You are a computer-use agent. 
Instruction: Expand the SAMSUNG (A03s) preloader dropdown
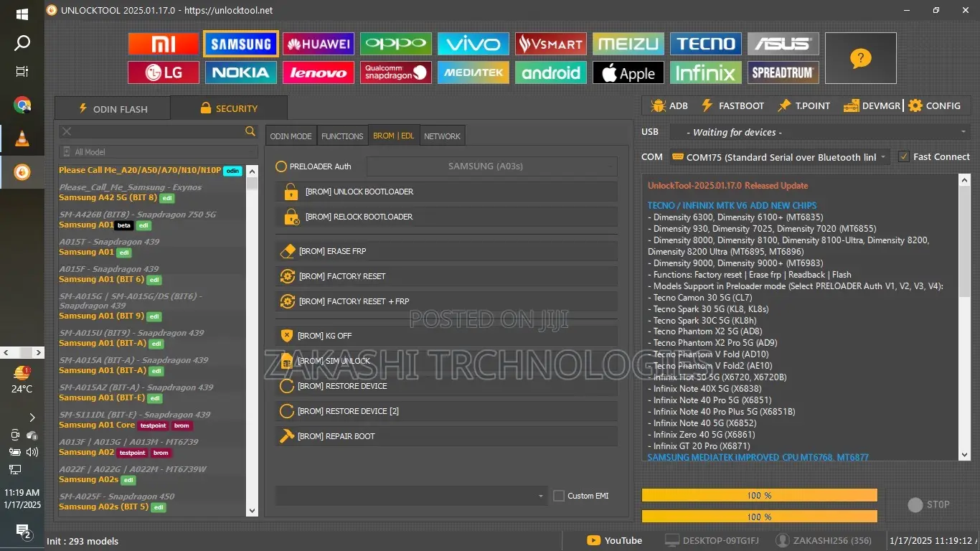pos(491,166)
